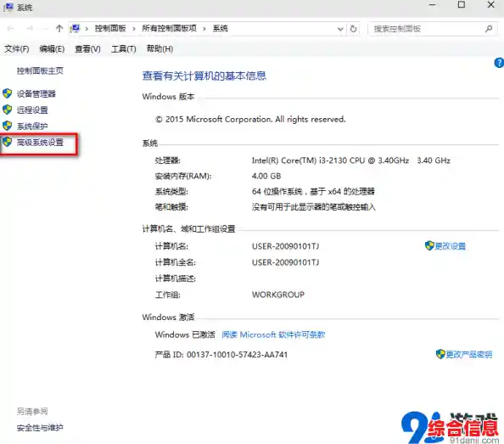Click the shield icon beside 远程设置
504x444 pixels.
7,110
